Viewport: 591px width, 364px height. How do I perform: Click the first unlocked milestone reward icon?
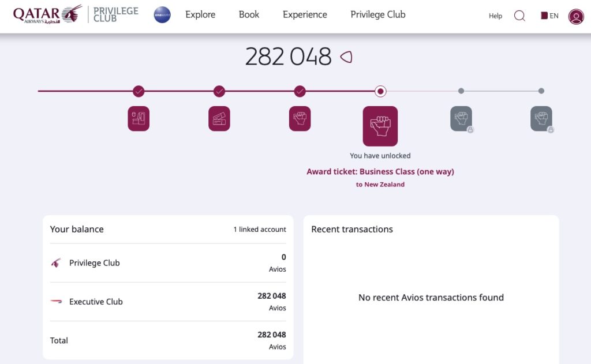[139, 118]
